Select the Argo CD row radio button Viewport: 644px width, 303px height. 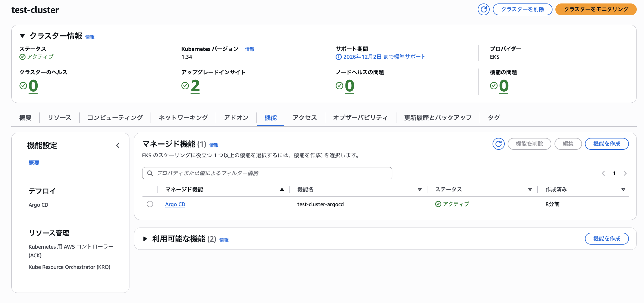tap(150, 204)
